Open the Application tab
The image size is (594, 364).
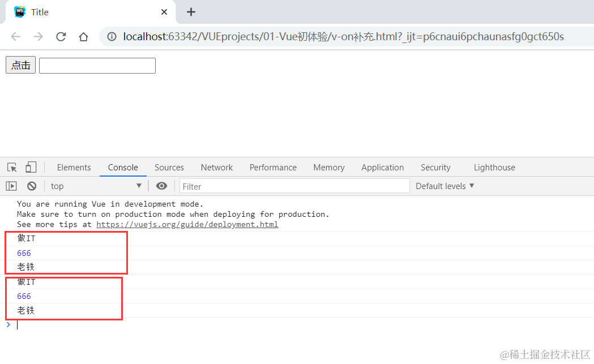point(383,168)
